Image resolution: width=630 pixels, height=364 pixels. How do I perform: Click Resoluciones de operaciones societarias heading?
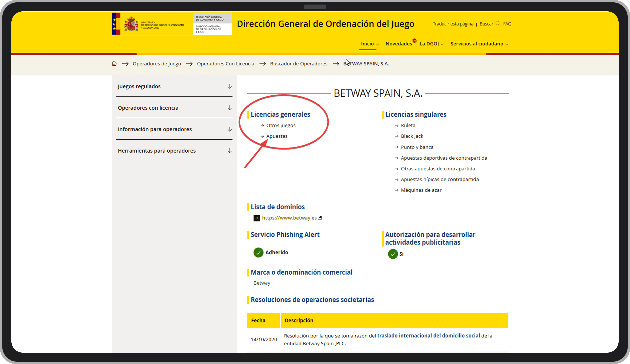(x=312, y=300)
